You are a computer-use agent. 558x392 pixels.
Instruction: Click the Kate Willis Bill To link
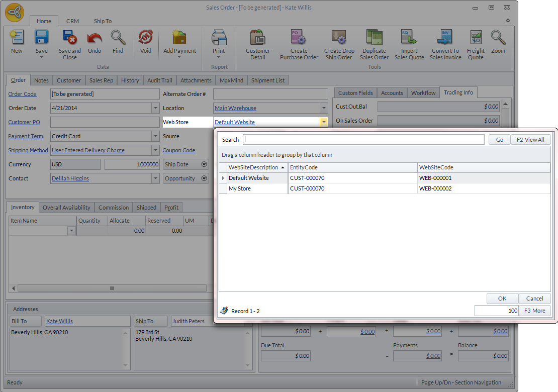[x=59, y=321]
